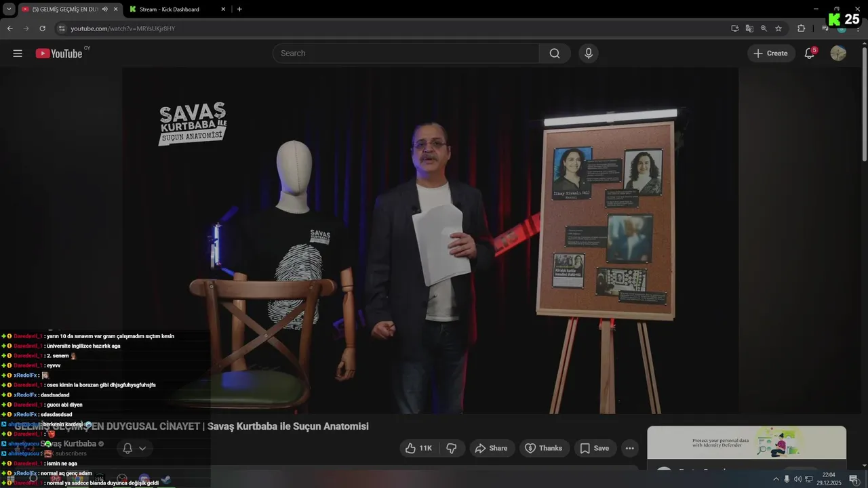The image size is (868, 488).
Task: Open the Create menu button
Action: tap(771, 54)
